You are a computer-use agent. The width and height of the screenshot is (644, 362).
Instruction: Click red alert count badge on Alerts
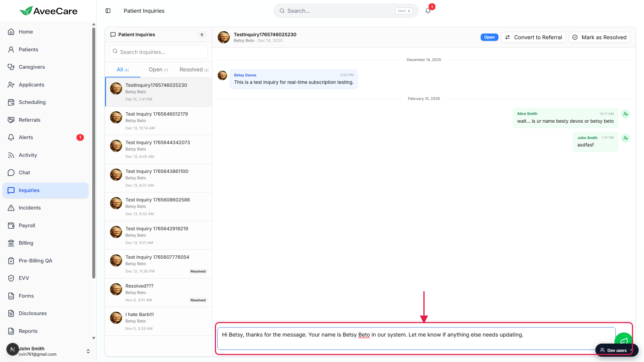pos(80,137)
